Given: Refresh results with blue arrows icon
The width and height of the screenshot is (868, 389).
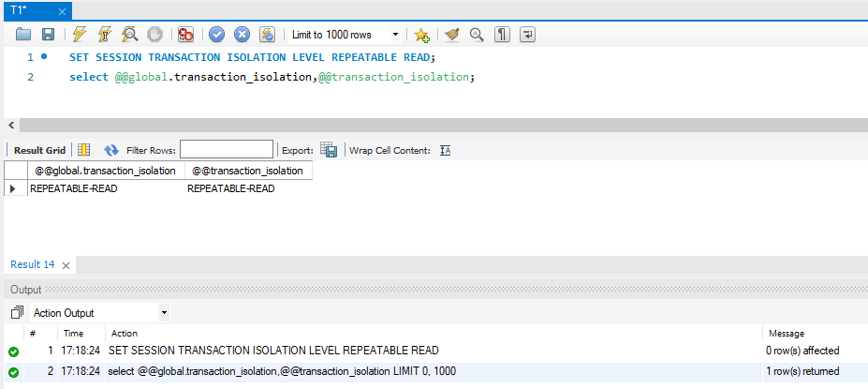Looking at the screenshot, I should point(111,150).
